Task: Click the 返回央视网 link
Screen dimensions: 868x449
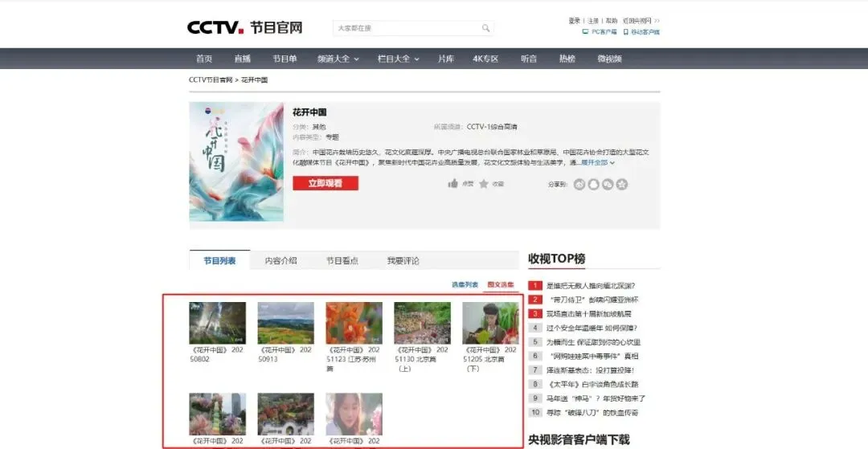Action: (x=637, y=21)
